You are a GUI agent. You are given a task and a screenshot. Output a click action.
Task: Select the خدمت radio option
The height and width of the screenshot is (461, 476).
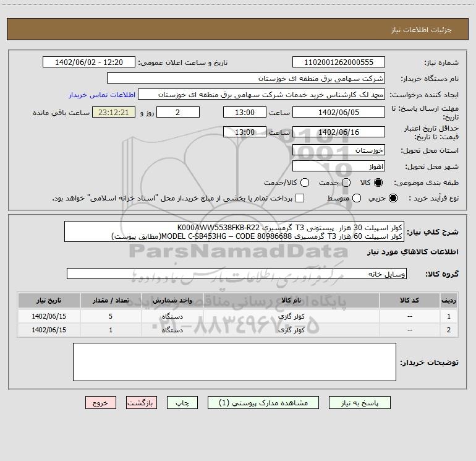pos(346,183)
